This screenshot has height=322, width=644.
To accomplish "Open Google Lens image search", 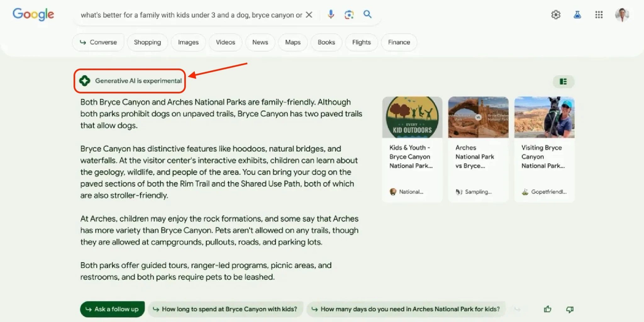I will click(349, 15).
